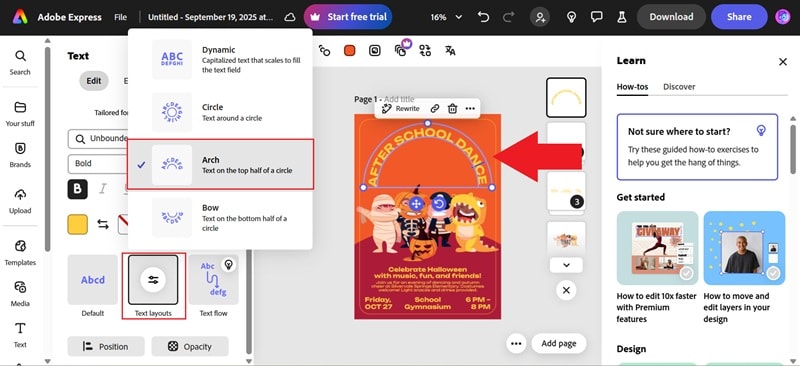Choose Dynamic text layout option

tap(220, 59)
